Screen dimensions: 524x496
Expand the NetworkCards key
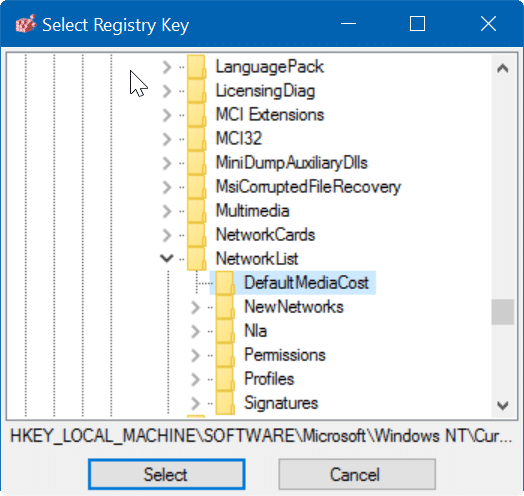tap(167, 235)
